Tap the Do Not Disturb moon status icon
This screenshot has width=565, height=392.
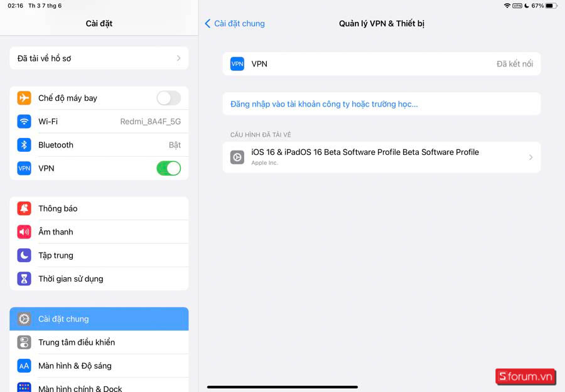click(527, 6)
